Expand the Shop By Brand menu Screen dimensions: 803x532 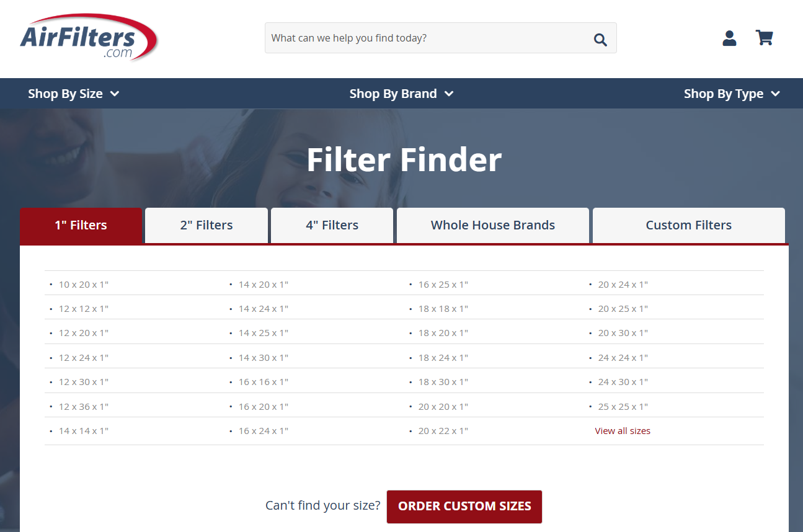[x=401, y=94]
